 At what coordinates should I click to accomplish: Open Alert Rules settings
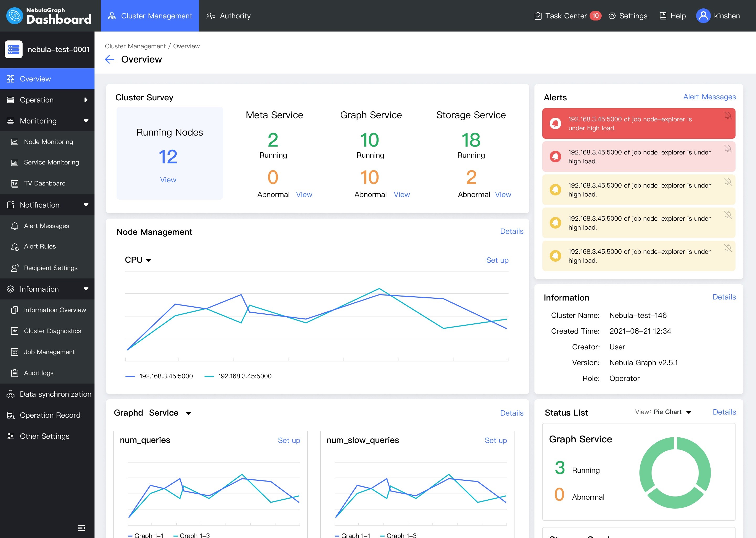40,246
